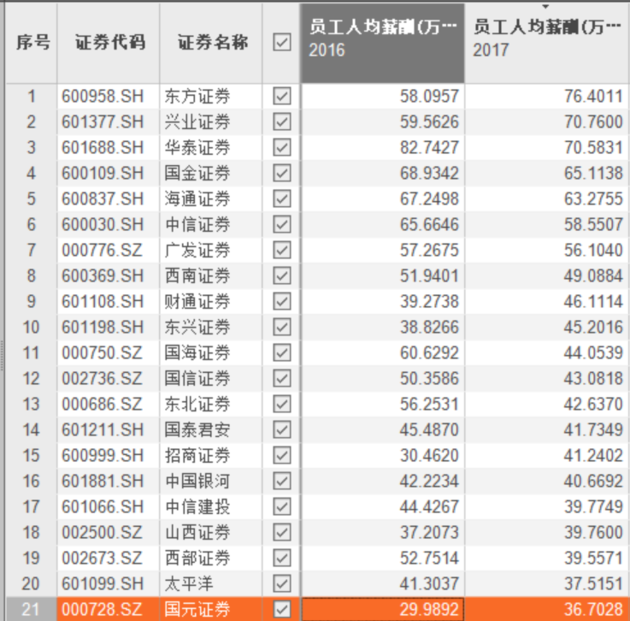This screenshot has width=630, height=621.
Task: Toggle checkbox for 国金证券
Action: (282, 174)
